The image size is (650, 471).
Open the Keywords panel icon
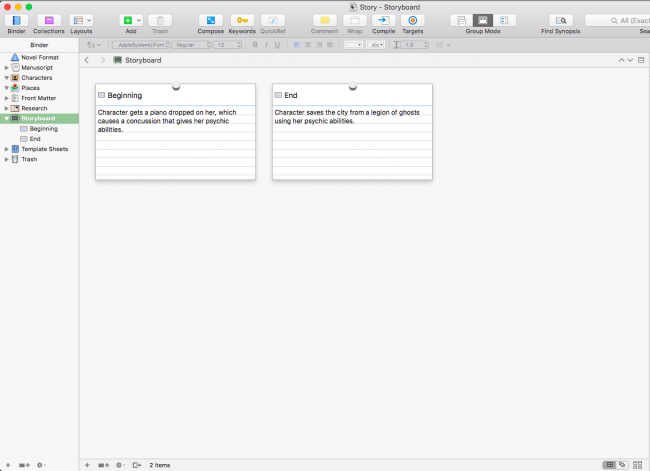click(x=242, y=20)
